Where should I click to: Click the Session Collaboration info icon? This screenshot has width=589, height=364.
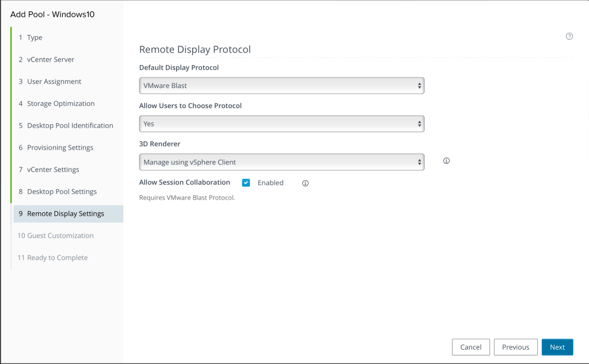[305, 183]
